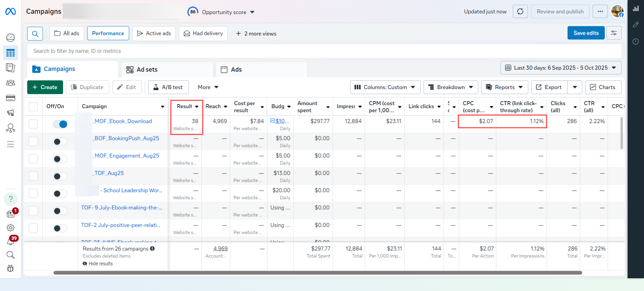Click the bug report icon

coord(11,268)
